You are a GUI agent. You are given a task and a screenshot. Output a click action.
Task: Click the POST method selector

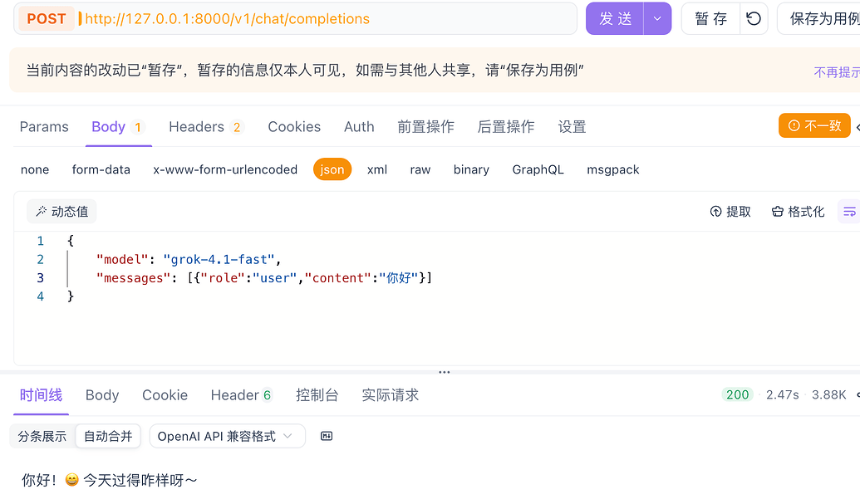tap(46, 18)
